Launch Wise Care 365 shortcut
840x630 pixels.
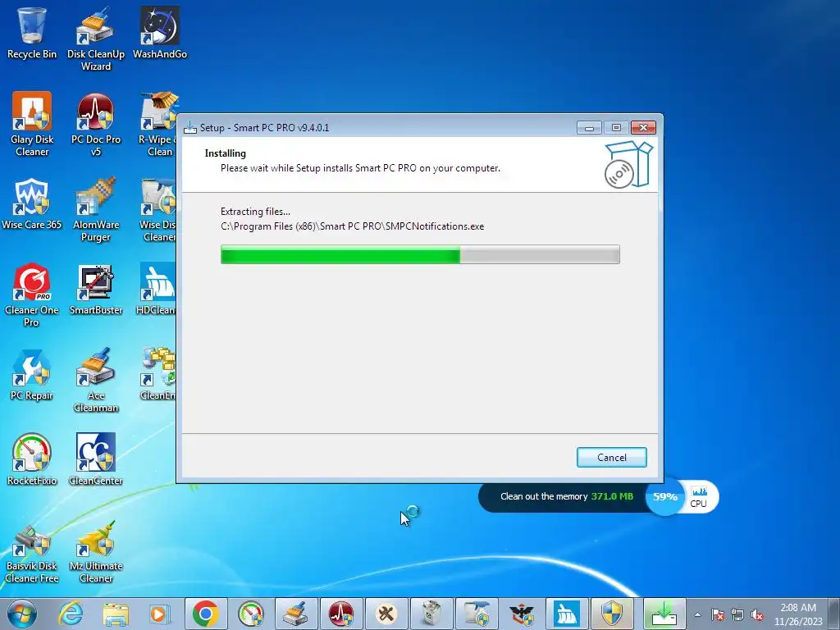[32, 204]
